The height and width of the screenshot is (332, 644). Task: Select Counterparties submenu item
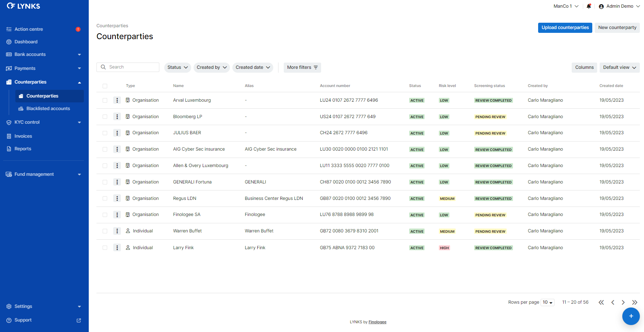[49, 96]
